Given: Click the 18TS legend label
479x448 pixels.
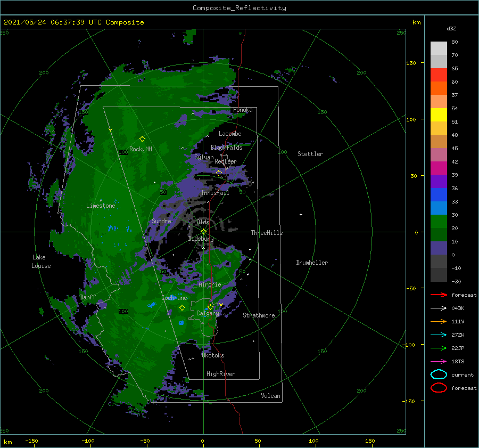Looking at the screenshot, I should 458,362.
